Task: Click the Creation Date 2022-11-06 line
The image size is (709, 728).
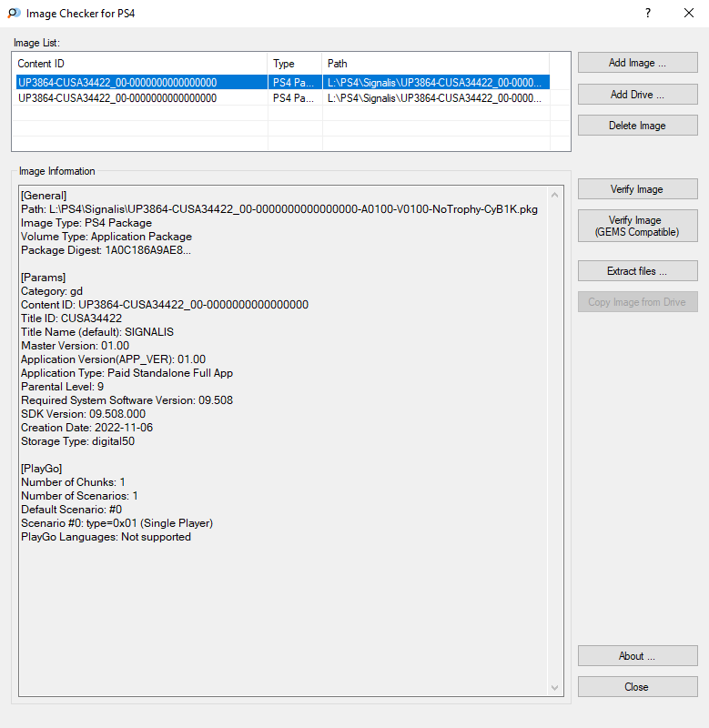Action: tap(86, 428)
